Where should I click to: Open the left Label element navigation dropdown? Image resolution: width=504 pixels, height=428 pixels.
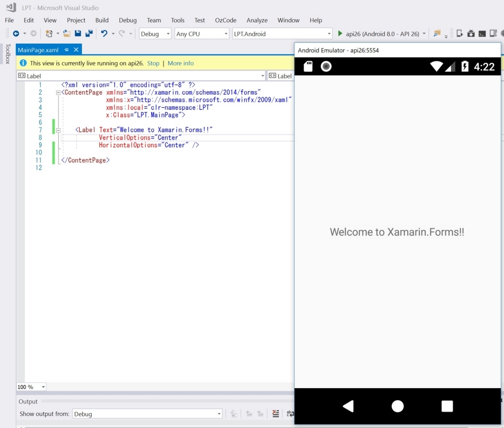coord(141,76)
